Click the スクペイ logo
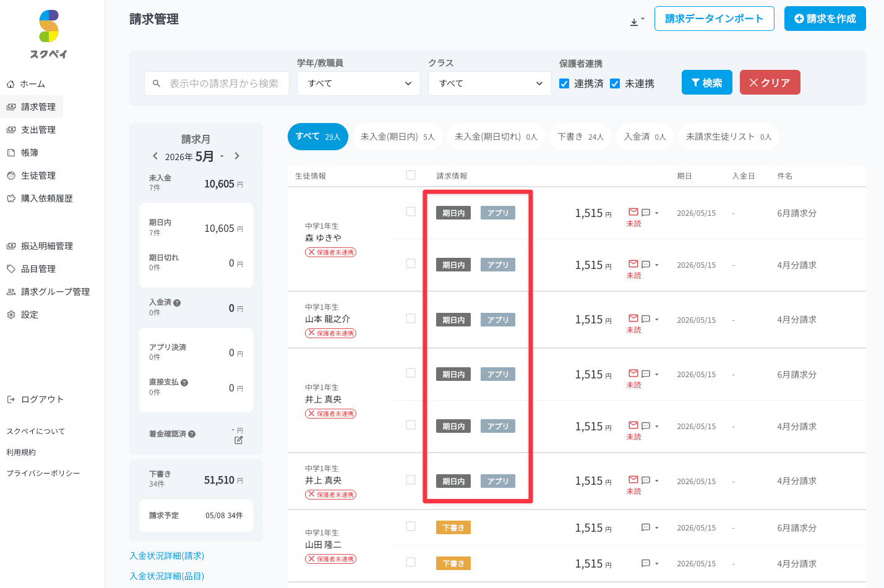This screenshot has width=884, height=588. point(49,34)
